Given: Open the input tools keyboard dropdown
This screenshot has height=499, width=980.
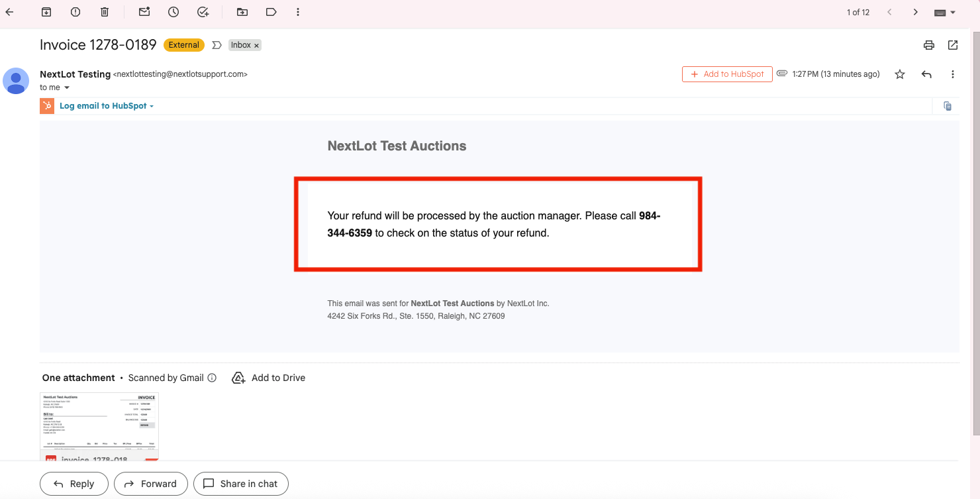Looking at the screenshot, I should [x=945, y=13].
